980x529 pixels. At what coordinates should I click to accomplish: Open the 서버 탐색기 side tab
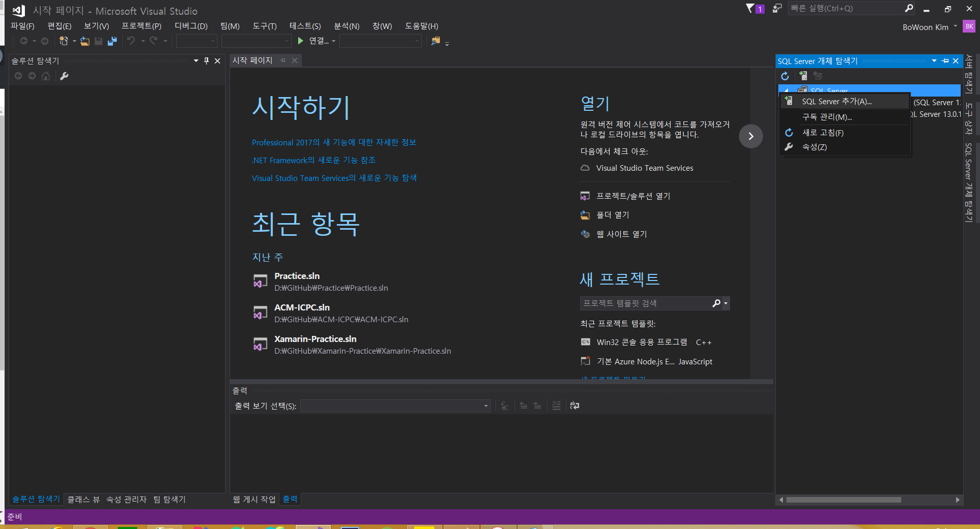tap(969, 74)
